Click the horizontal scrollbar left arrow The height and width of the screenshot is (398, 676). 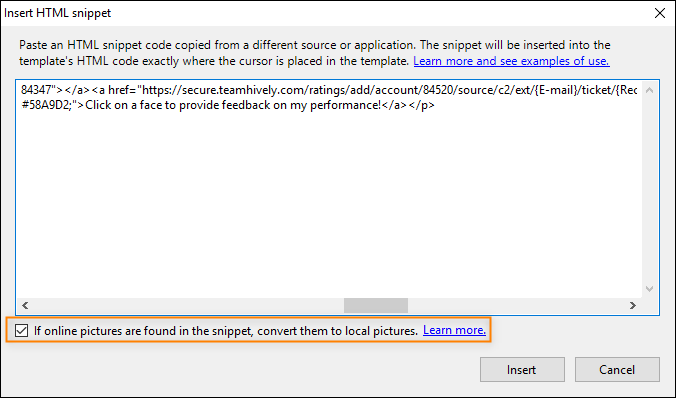click(x=25, y=305)
